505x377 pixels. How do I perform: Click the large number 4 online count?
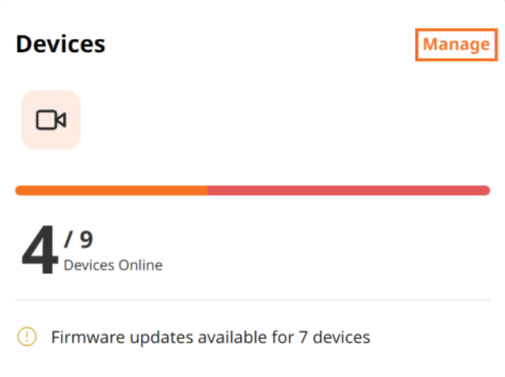pyautogui.click(x=39, y=249)
